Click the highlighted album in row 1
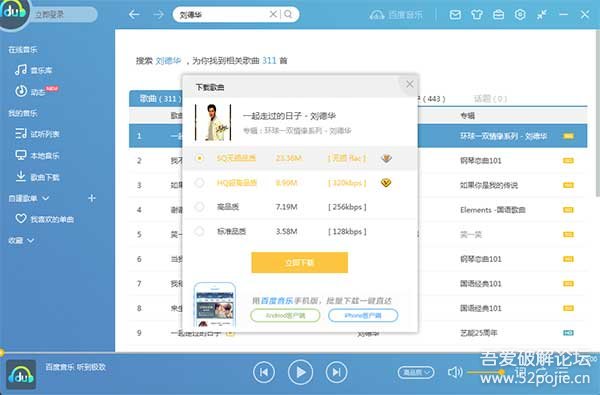Viewport: 600px width, 395px height. 503,136
